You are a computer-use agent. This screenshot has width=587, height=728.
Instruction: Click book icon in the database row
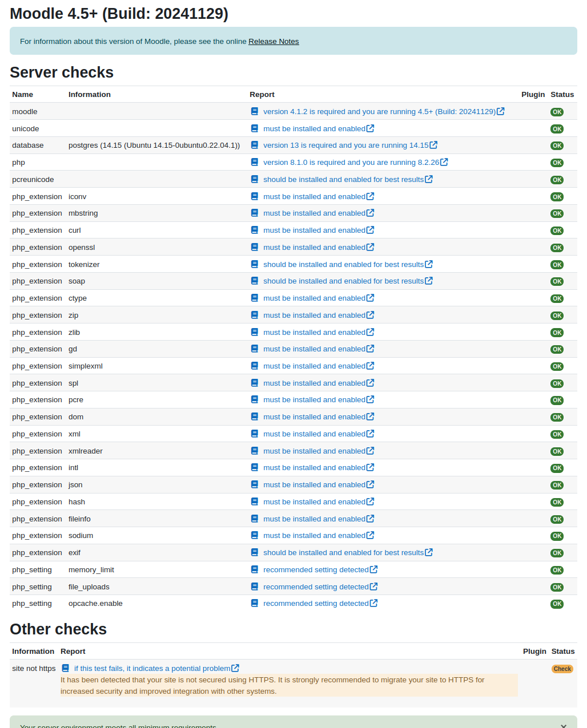pyautogui.click(x=255, y=145)
